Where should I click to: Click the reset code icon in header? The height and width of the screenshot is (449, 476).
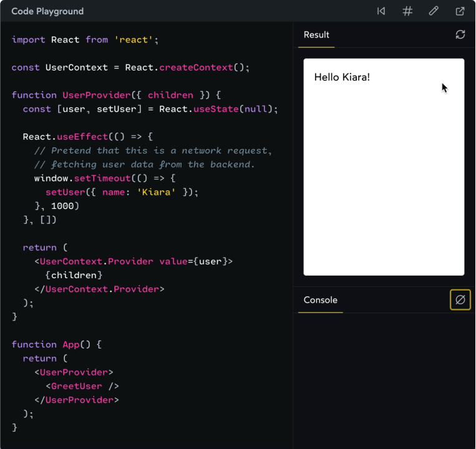pyautogui.click(x=381, y=11)
